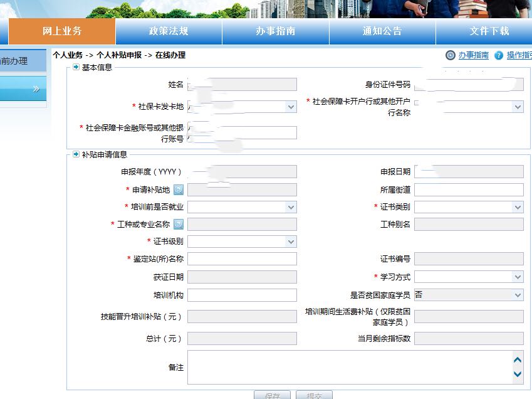Switch to the 政策法规 tab
532x399 pixels.
[x=169, y=31]
